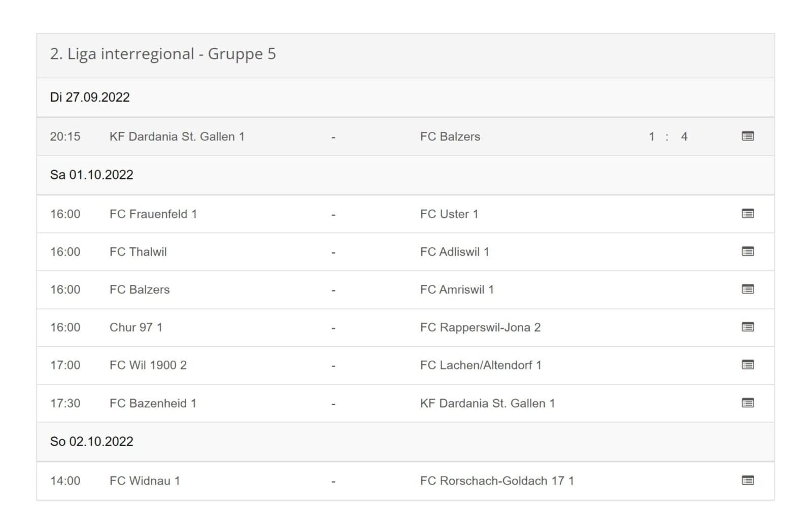Viewport: 812px width, 532px height.
Task: Click FC Lachen/Altendorf 1 team name
Action: click(481, 365)
